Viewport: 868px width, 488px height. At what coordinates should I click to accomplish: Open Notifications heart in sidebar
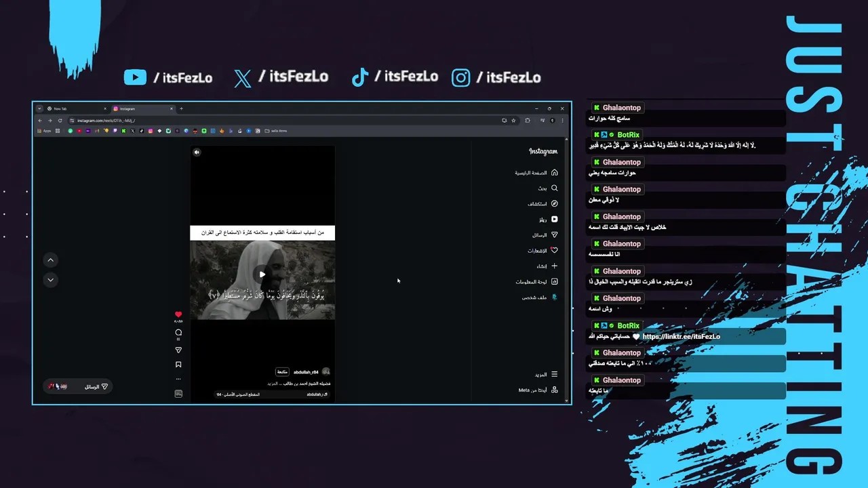pos(554,251)
